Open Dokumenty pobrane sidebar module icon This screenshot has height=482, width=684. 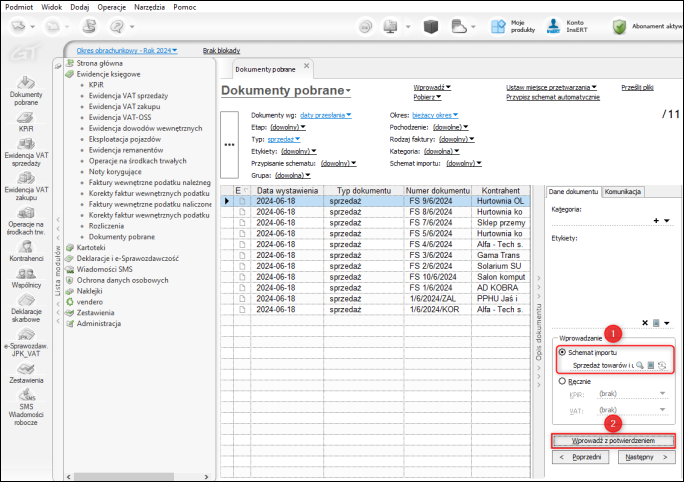(x=25, y=84)
